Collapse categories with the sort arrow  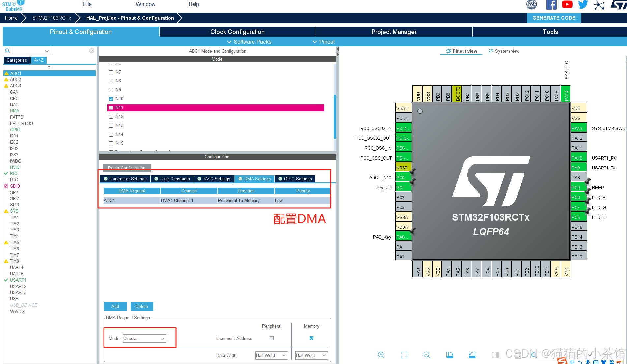click(x=49, y=67)
